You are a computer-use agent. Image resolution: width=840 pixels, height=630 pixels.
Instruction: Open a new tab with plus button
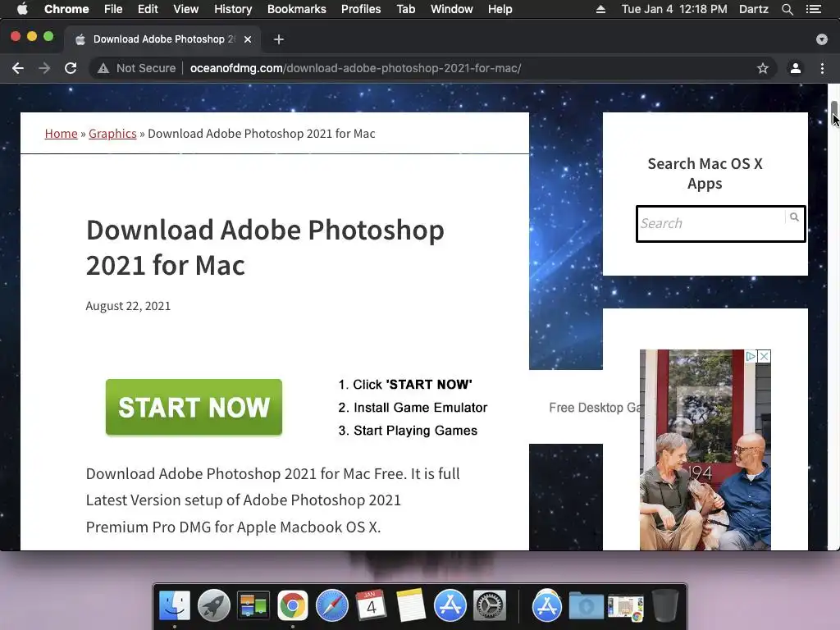pyautogui.click(x=279, y=39)
